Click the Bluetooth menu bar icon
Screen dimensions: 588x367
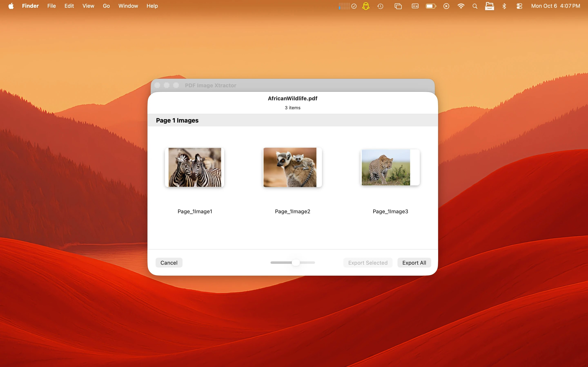[x=504, y=6]
